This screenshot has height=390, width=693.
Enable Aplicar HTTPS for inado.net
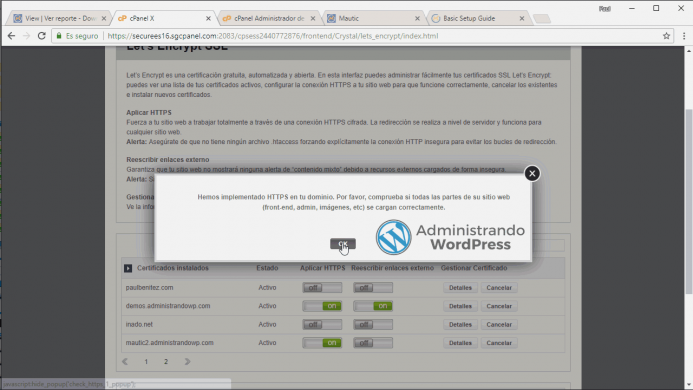(x=322, y=325)
